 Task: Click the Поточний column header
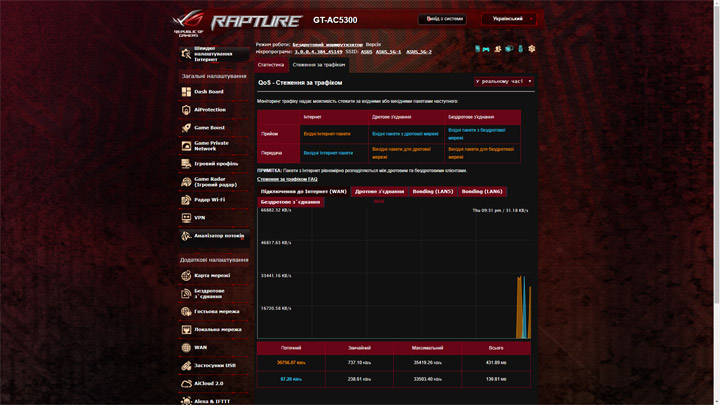pyautogui.click(x=291, y=348)
